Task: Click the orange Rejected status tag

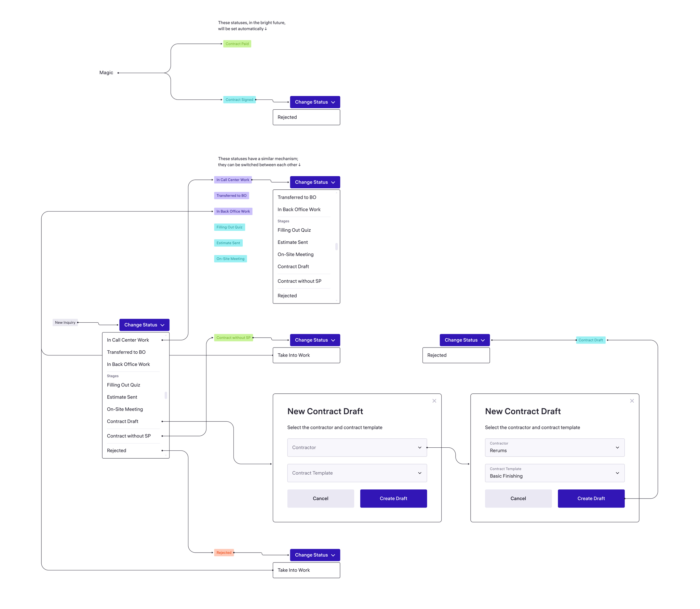Action: [x=224, y=553]
